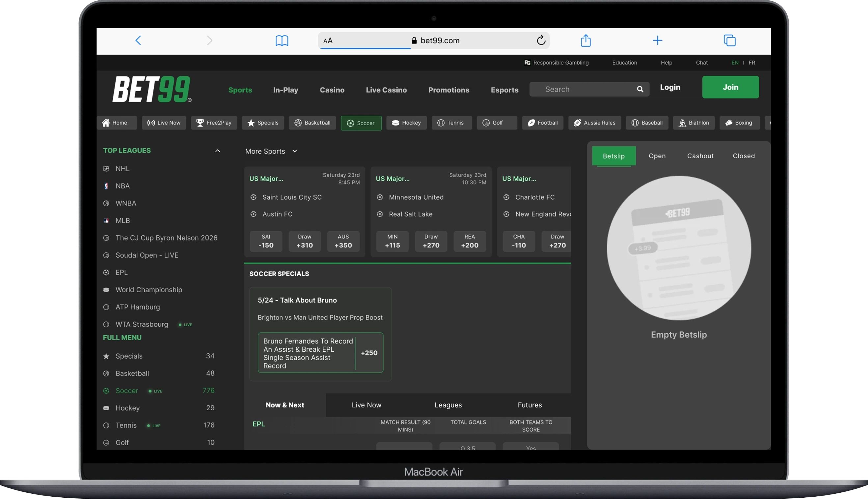Open MLB in Top Leagues
This screenshot has height=499, width=868.
pyautogui.click(x=122, y=220)
